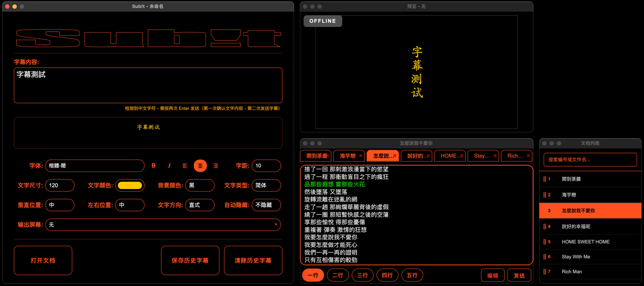The height and width of the screenshot is (286, 644).
Task: Select 說好的幸福呢 in the document list
Action: (x=590, y=226)
